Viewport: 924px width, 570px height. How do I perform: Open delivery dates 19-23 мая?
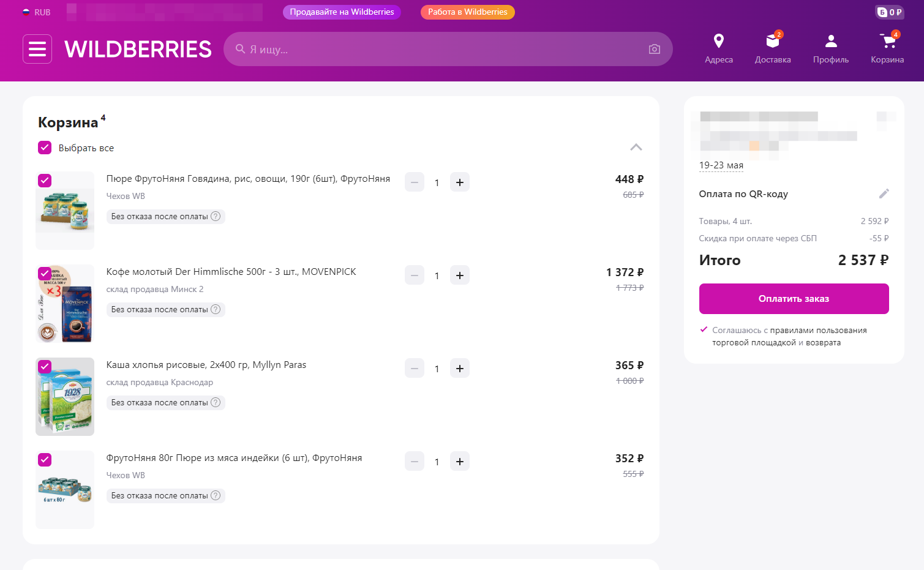click(x=721, y=165)
